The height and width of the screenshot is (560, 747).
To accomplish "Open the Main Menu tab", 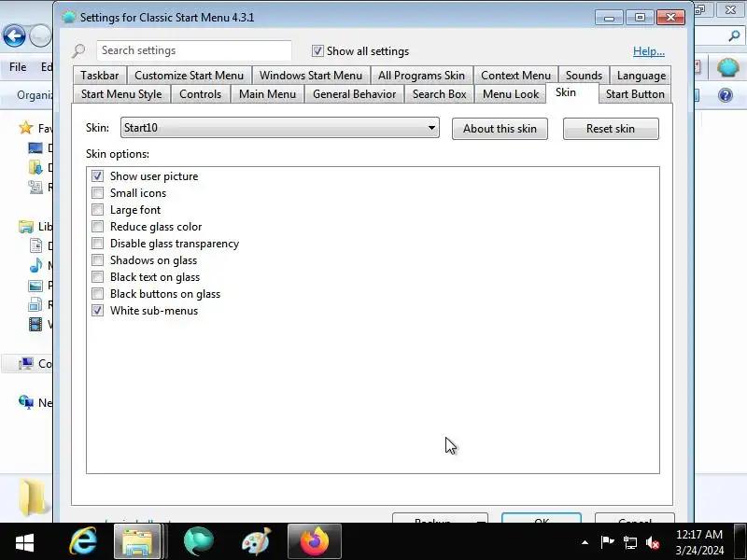I will point(268,94).
